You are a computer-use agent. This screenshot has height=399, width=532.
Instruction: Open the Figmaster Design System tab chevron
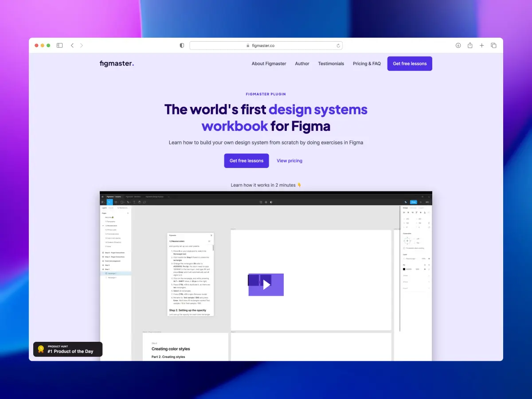click(x=168, y=196)
